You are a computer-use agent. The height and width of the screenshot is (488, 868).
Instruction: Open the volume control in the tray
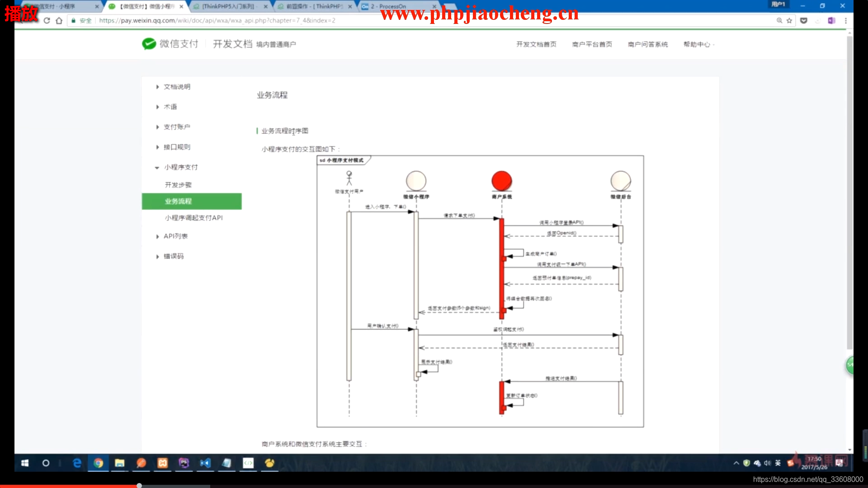[767, 463]
